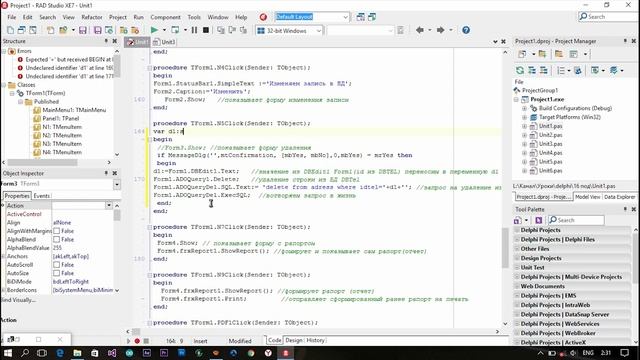Toggle the AlignWithMargins checkbox
The image size is (640, 360).
[57, 231]
